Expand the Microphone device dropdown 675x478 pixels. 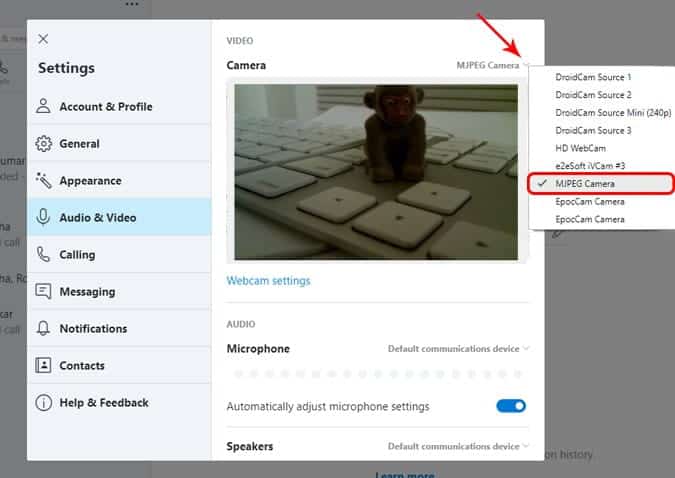(x=458, y=348)
